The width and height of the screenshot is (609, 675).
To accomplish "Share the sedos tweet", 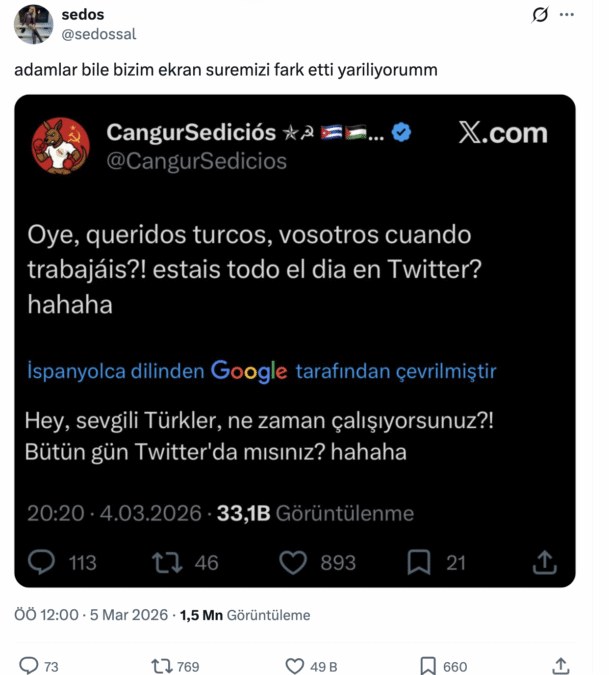I will (x=561, y=666).
